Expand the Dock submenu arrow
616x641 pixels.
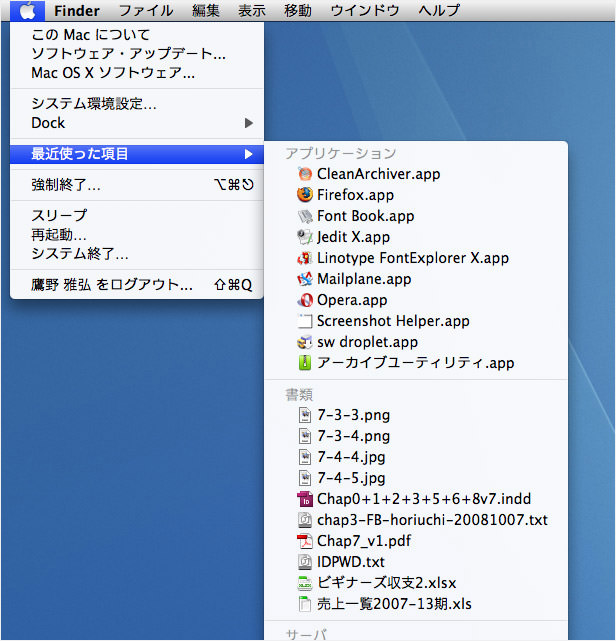click(249, 123)
